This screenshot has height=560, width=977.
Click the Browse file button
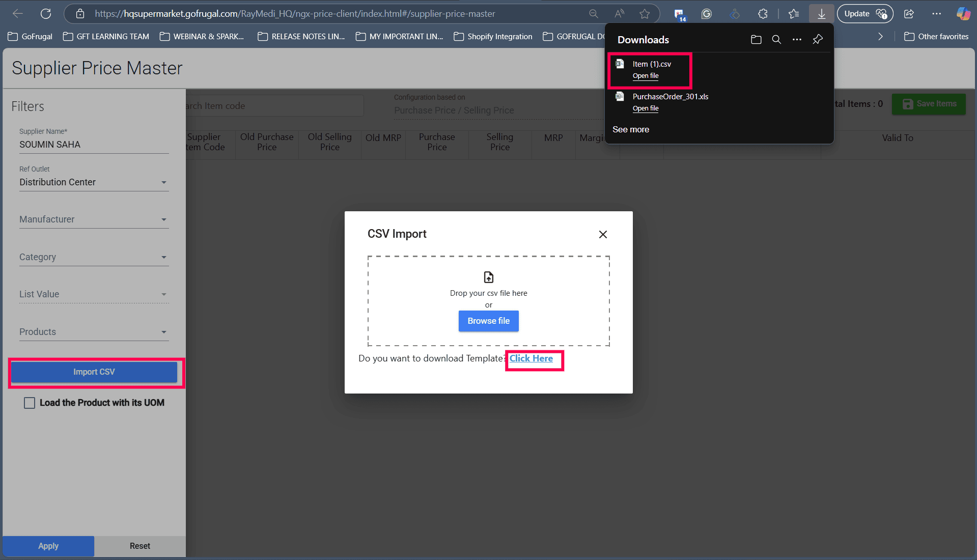click(489, 321)
